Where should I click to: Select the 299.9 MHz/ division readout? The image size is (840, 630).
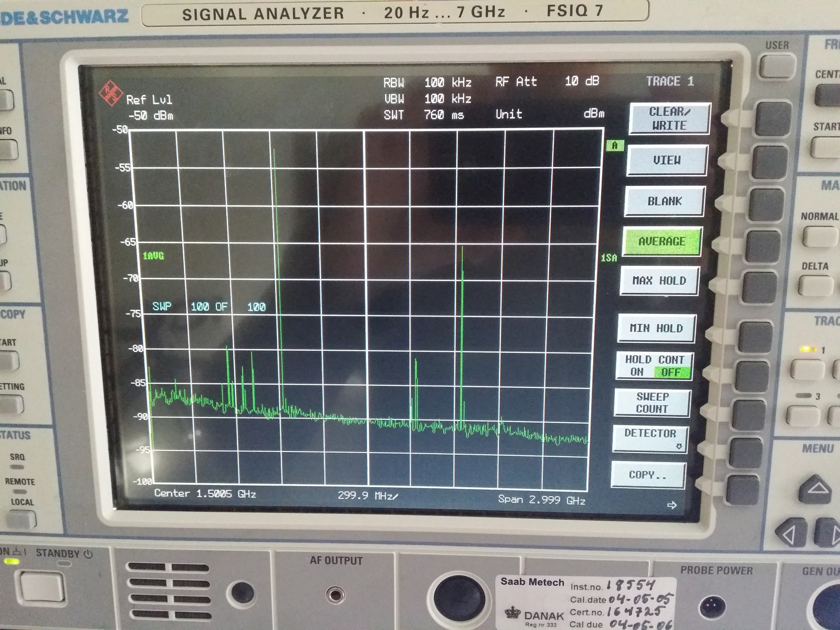click(x=367, y=495)
